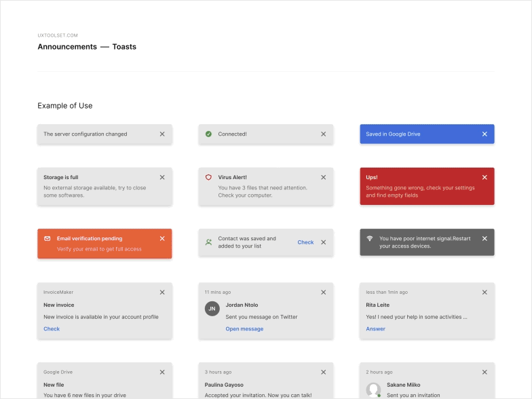Image resolution: width=532 pixels, height=399 pixels.
Task: Close the Storage is full notification
Action: 162,177
